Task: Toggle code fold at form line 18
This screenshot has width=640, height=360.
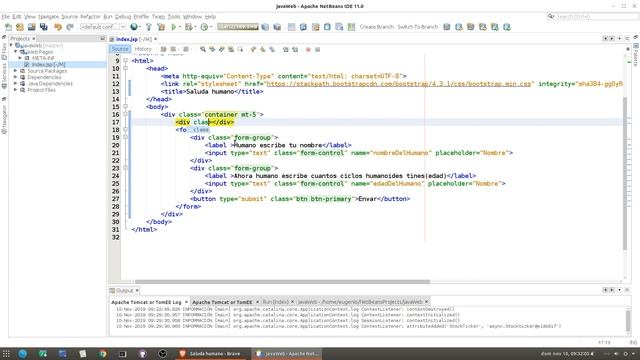Action: [x=125, y=129]
